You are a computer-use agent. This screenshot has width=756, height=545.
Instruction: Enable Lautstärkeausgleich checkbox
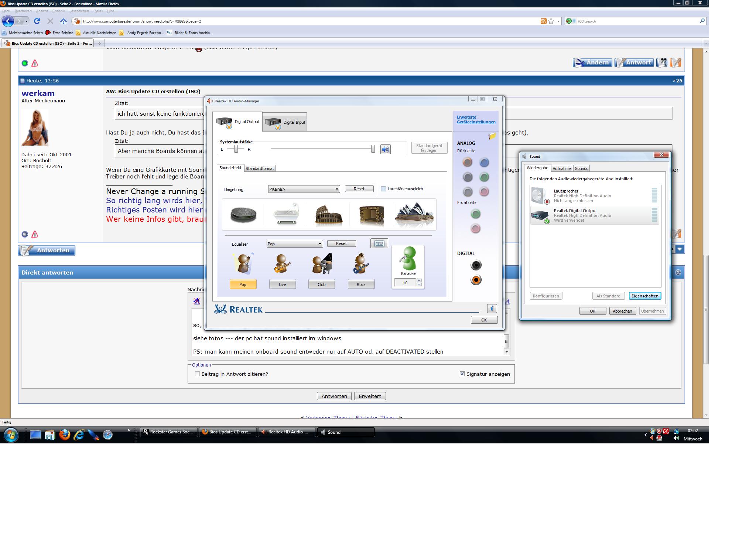click(x=383, y=189)
